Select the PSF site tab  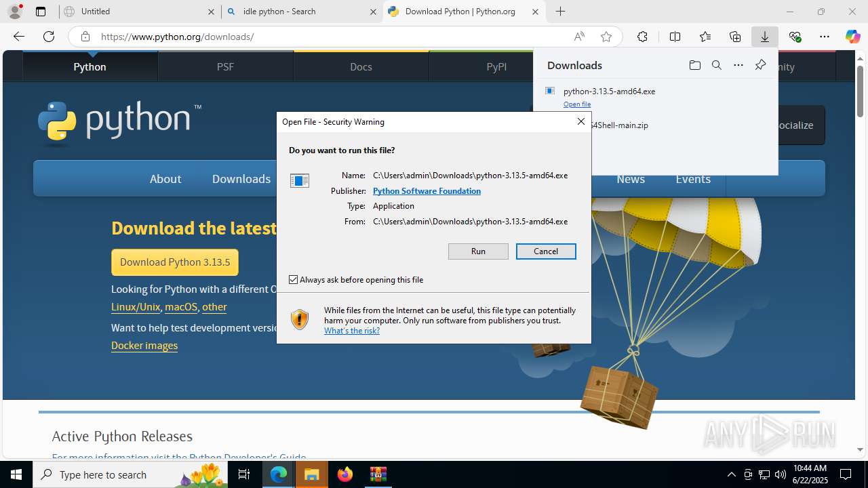pyautogui.click(x=225, y=66)
